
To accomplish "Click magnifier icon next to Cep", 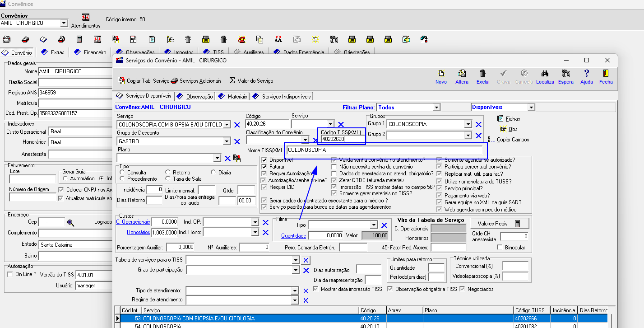I will (70, 222).
